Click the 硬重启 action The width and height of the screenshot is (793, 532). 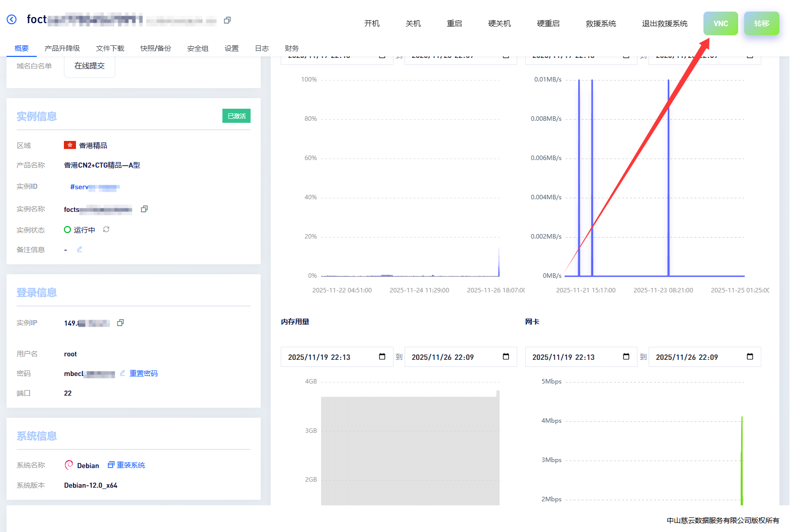[x=548, y=24]
